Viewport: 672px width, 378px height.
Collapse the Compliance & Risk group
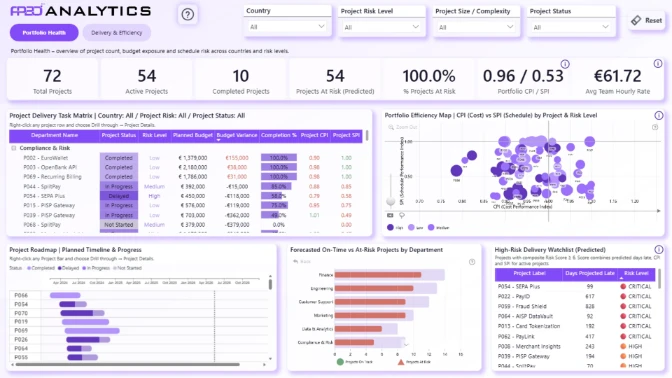[x=14, y=148]
